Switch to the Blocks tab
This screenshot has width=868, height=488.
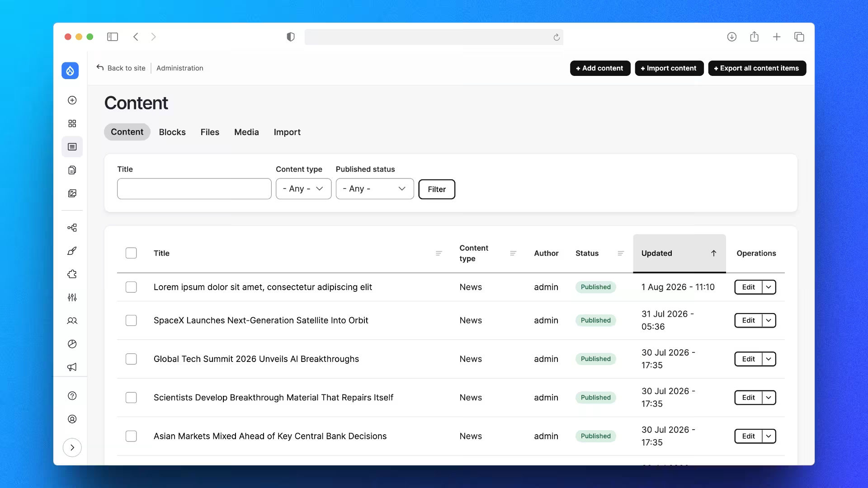pyautogui.click(x=172, y=132)
